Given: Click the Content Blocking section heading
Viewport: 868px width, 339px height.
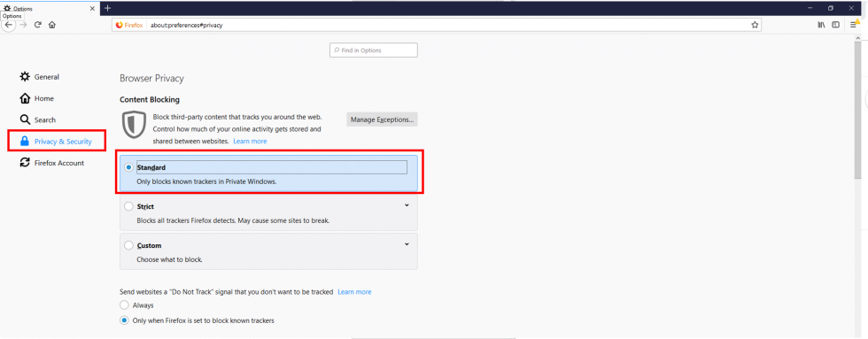Looking at the screenshot, I should point(150,100).
